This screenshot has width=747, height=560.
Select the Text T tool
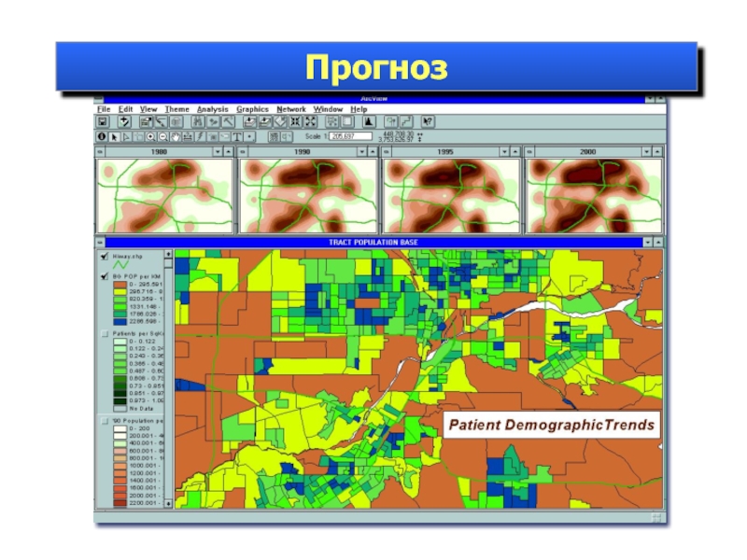[237, 137]
